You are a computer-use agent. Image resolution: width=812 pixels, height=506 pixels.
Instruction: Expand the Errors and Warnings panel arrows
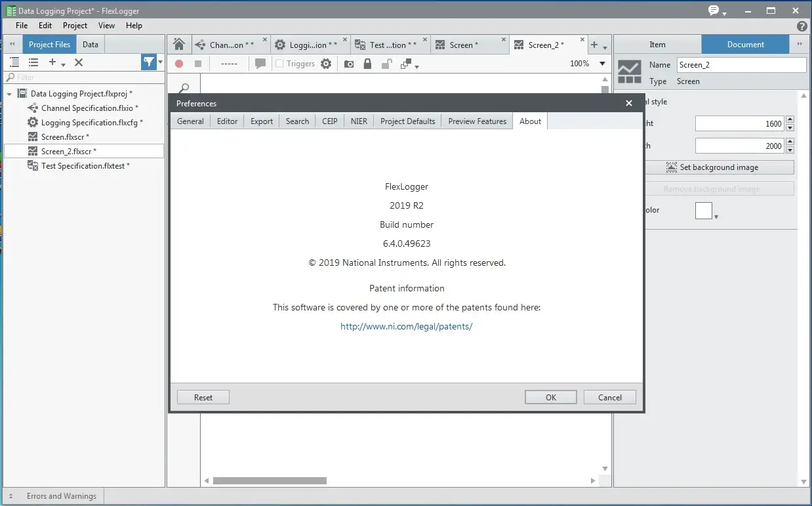coord(10,496)
